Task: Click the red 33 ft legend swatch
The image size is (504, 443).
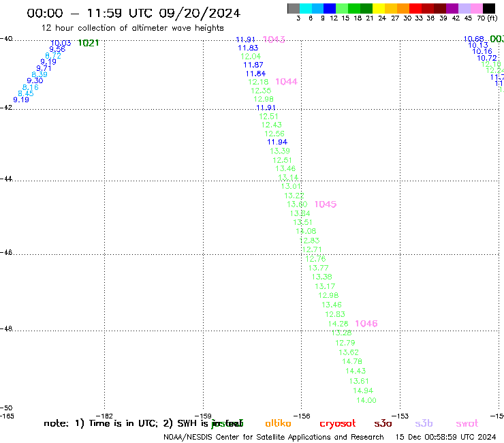Action: (415, 8)
